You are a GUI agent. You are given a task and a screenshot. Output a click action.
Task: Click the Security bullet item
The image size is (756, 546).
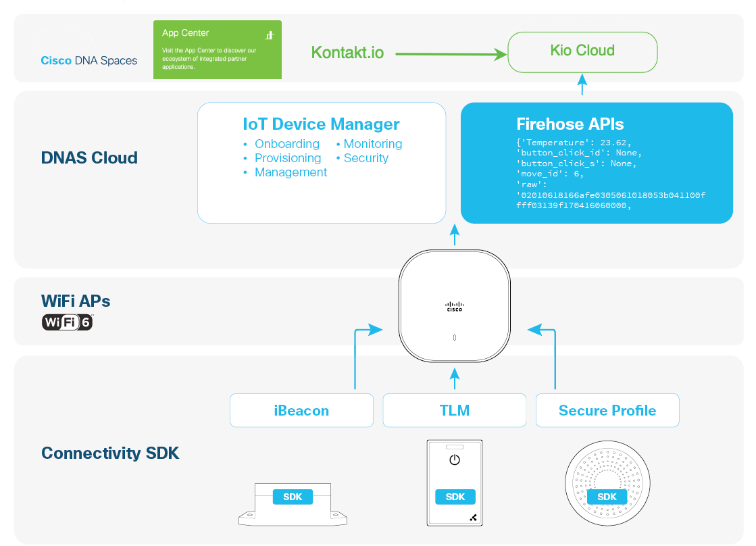tap(366, 158)
